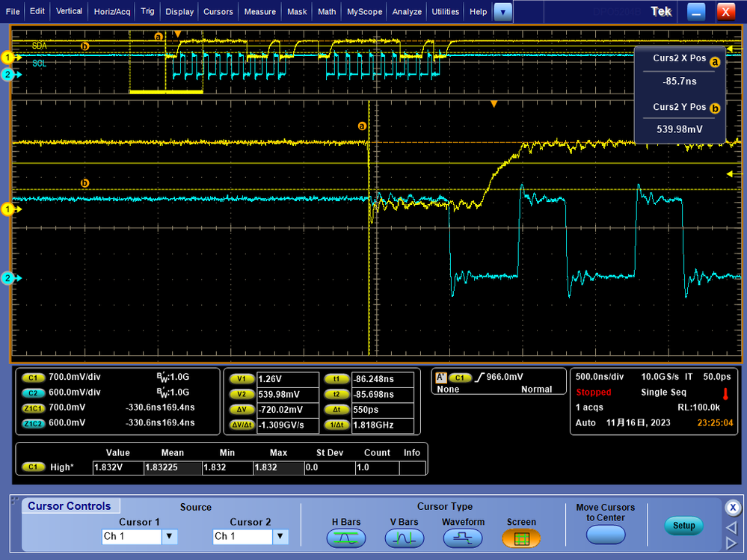Click the 1/Δt readout badge

tap(336, 425)
